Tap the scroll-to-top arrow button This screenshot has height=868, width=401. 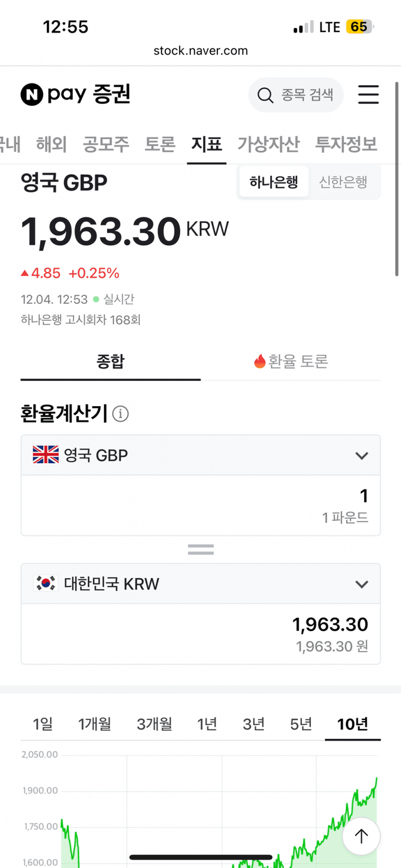click(361, 835)
